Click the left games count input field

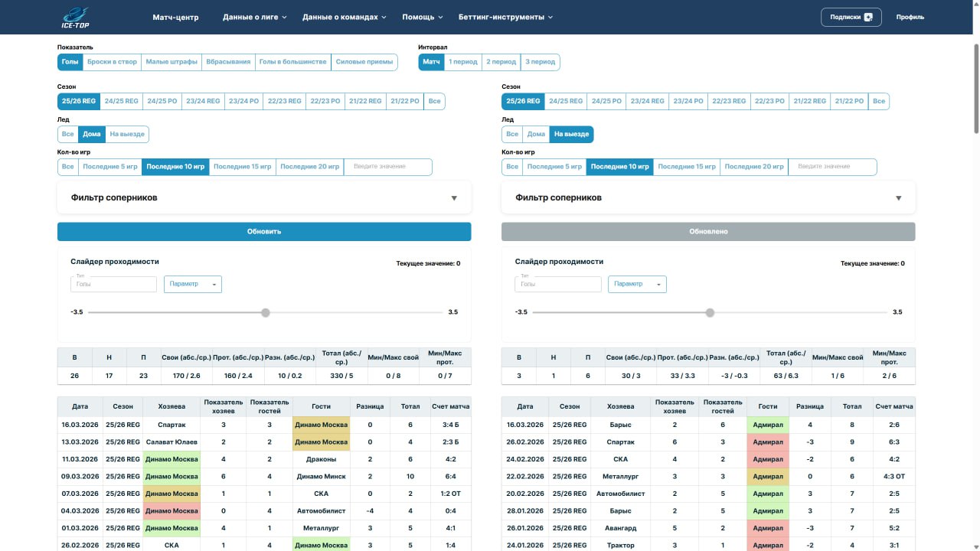(x=387, y=166)
